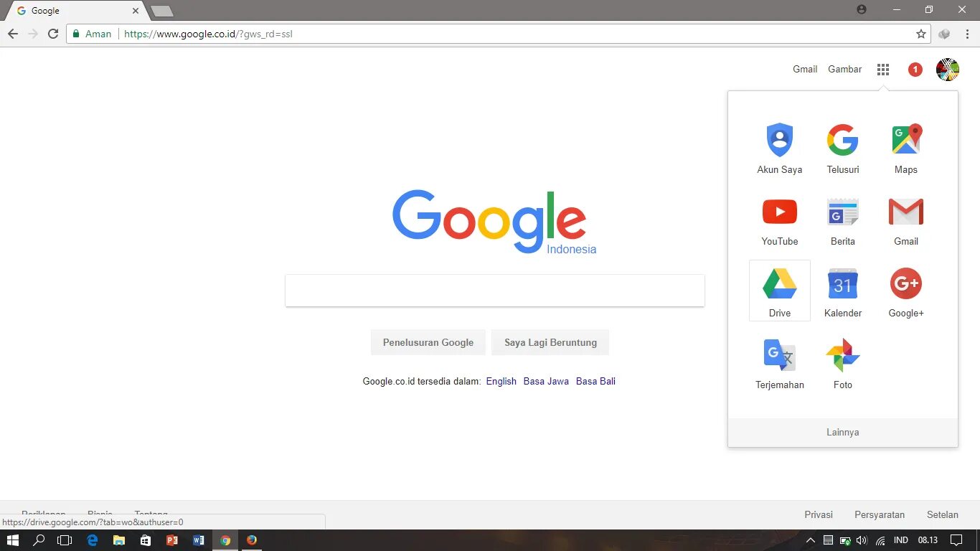Click Penelusuran Google button
Viewport: 980px width, 551px height.
[x=428, y=342]
